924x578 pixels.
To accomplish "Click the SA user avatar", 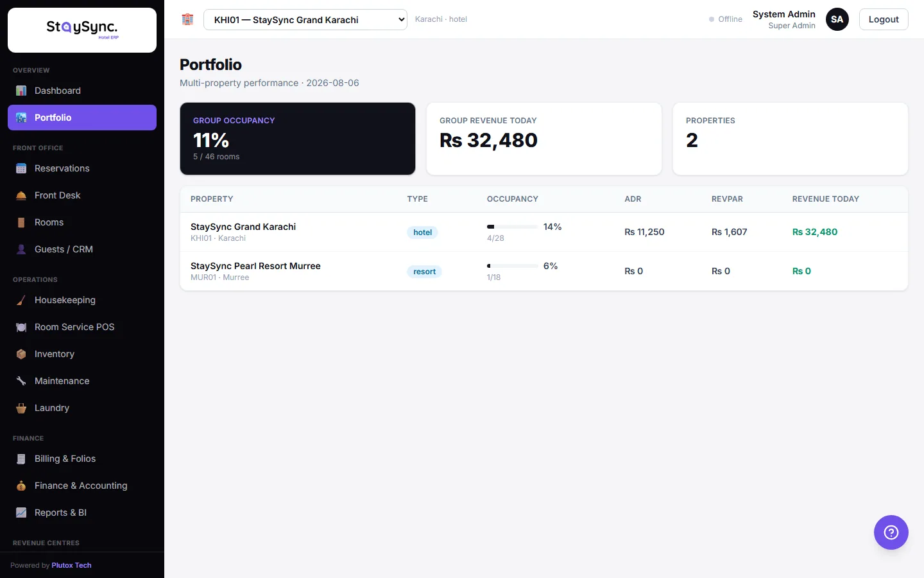I will click(837, 19).
